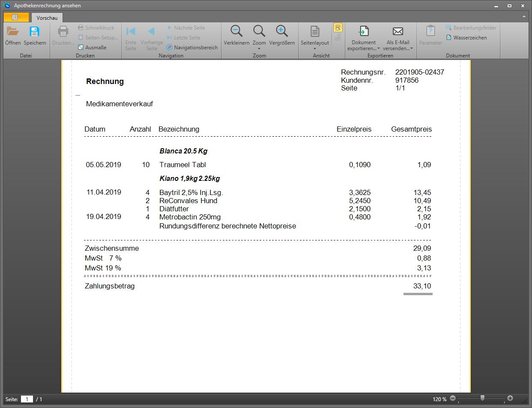Jump to Letzte Seite
Screen dimensions: 532x408
pyautogui.click(x=183, y=38)
